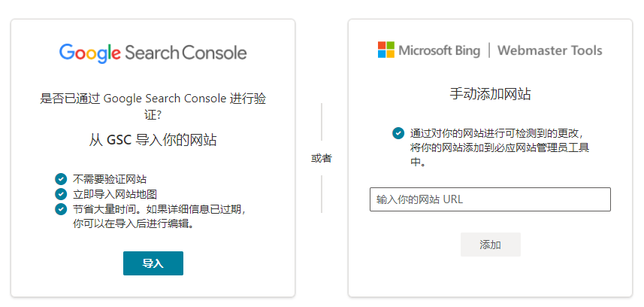Click the checkmark icon beside 不需要验证网站
Screen dimensions: 644x307
tap(60, 179)
